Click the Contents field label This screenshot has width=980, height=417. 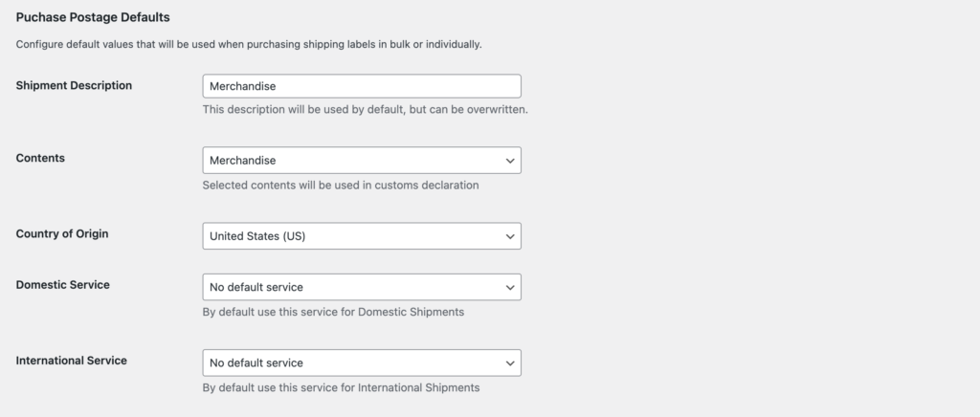(x=40, y=158)
